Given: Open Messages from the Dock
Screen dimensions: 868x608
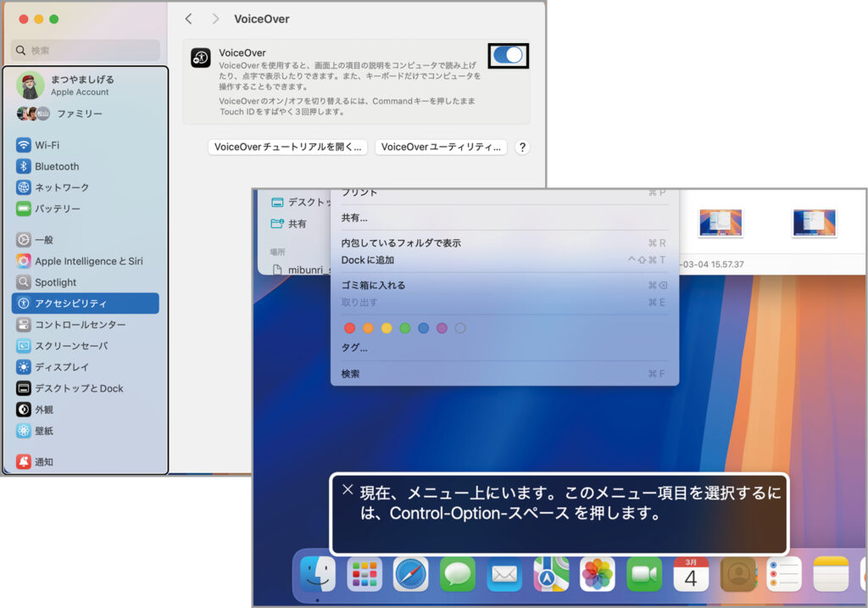Looking at the screenshot, I should (x=457, y=574).
